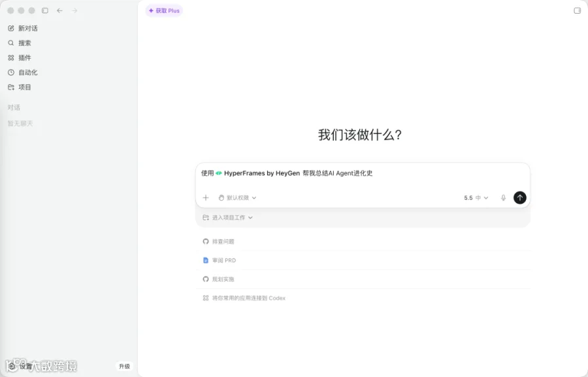Click the 获取 Plus button
Image resolution: width=588 pixels, height=377 pixels.
click(164, 10)
